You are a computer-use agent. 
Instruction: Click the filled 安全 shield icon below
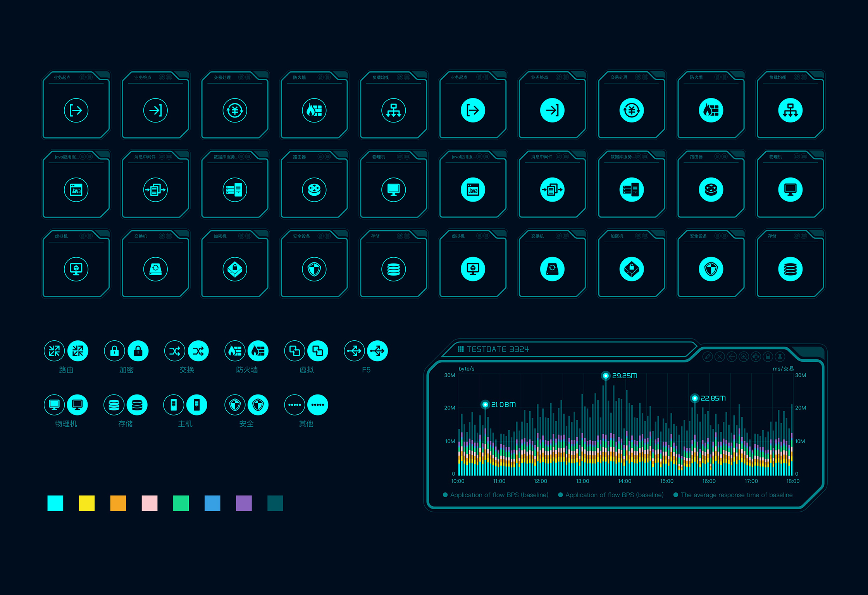click(258, 405)
